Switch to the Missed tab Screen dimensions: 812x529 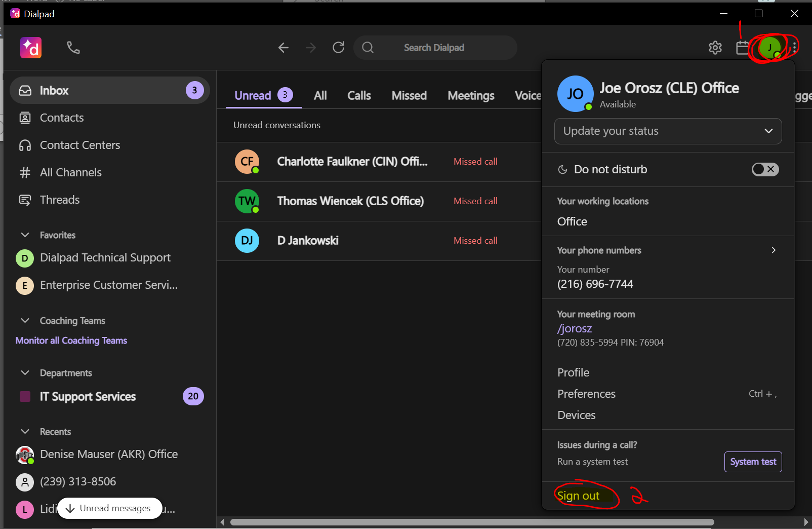(x=409, y=95)
